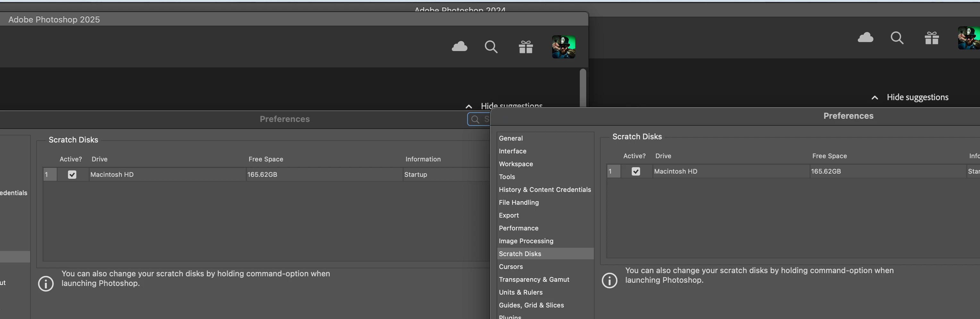Open cloud documents icon in Photoshop 2025 window
The width and height of the screenshot is (980, 319).
460,47
